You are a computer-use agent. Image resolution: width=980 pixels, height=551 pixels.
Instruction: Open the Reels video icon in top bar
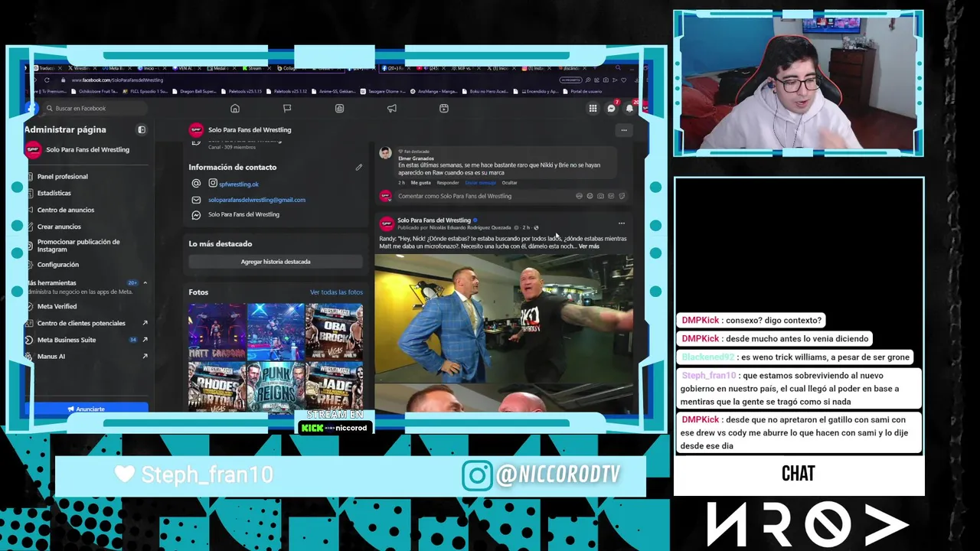(x=443, y=109)
